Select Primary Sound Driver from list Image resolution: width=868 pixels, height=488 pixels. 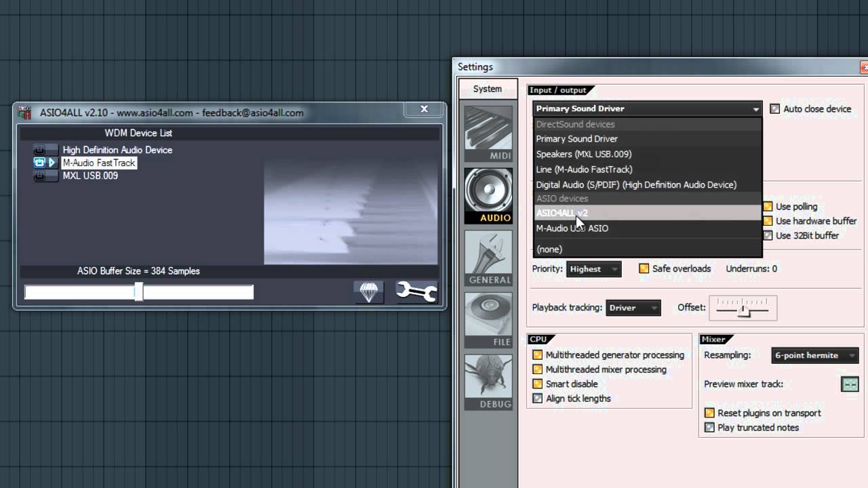pyautogui.click(x=648, y=139)
